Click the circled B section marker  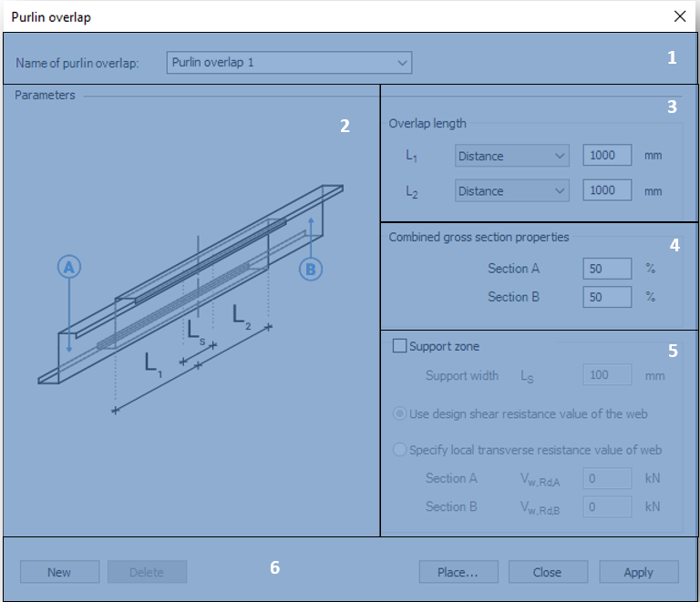pyautogui.click(x=311, y=270)
